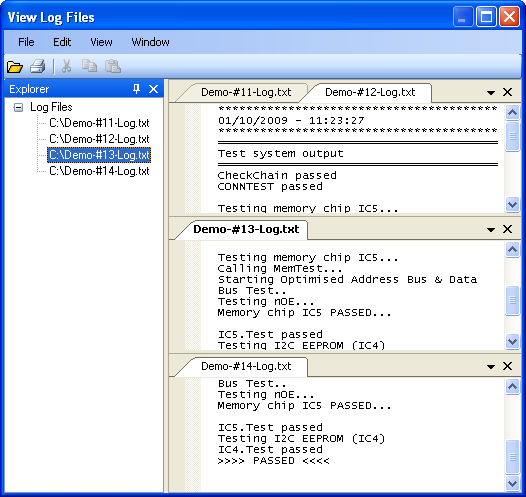Click 'Calling MemTest...' in Demo-#13 pane
The image size is (526, 497).
[x=280, y=269]
